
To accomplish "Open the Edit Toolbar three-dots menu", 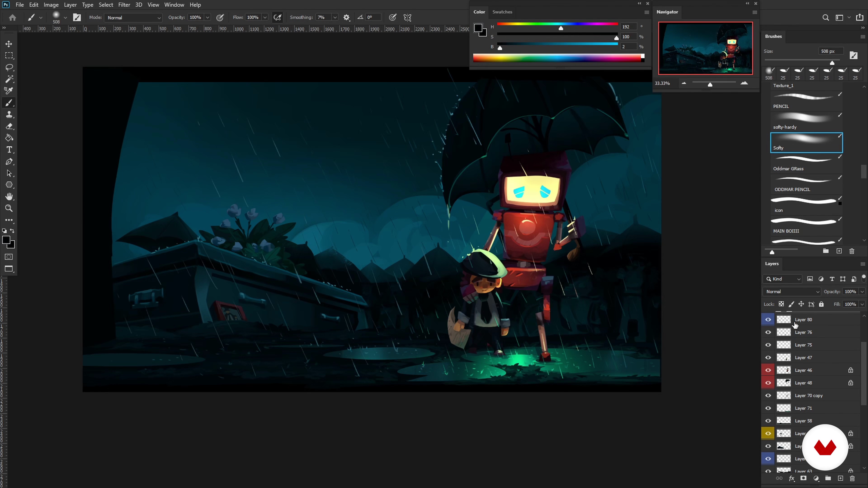I will [9, 220].
